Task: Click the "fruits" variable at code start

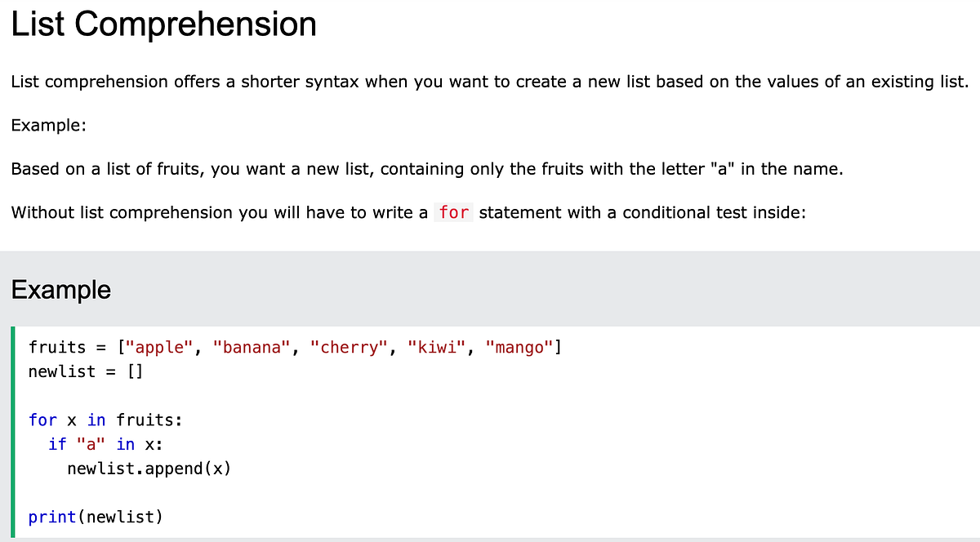Action: [57, 348]
